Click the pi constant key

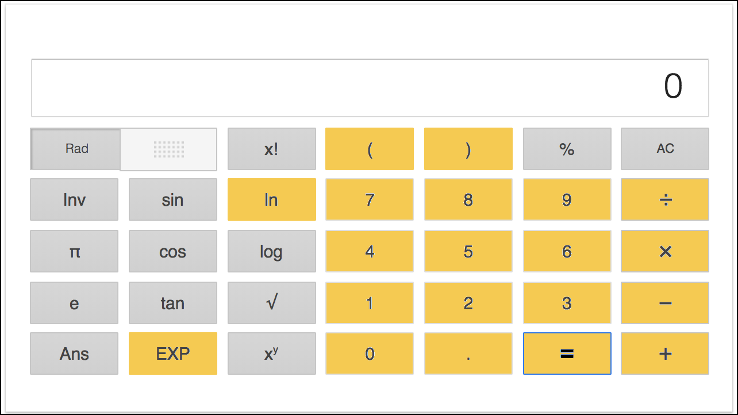74,252
